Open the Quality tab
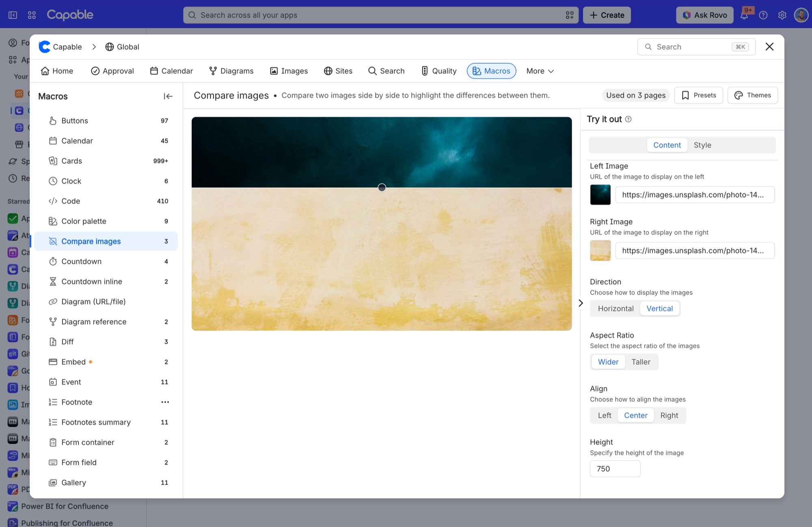This screenshot has height=527, width=812. pyautogui.click(x=439, y=71)
